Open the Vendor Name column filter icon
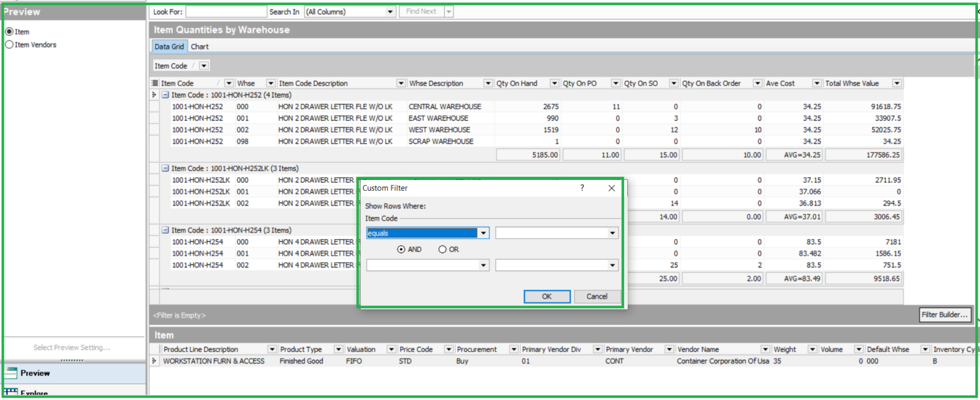The width and height of the screenshot is (980, 400). [x=766, y=349]
